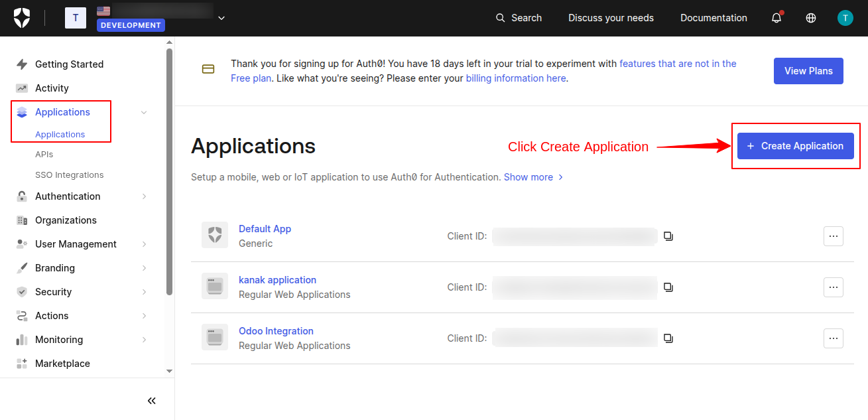Open the Odoo Integration link

[x=276, y=331]
